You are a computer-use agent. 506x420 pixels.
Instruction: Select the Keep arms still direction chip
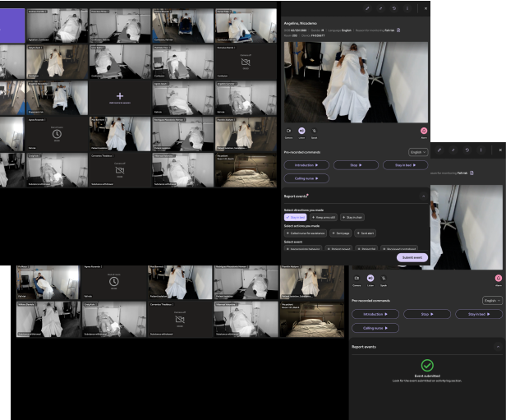(324, 217)
